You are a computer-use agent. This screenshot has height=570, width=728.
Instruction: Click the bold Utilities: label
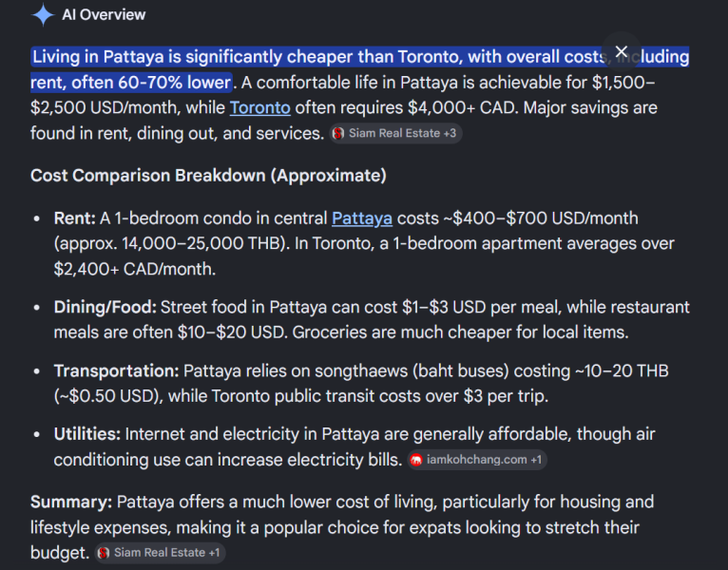pyautogui.click(x=87, y=434)
